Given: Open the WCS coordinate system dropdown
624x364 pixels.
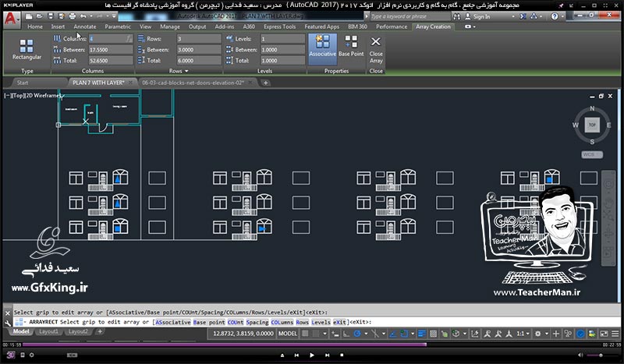Looking at the screenshot, I should click(x=592, y=154).
